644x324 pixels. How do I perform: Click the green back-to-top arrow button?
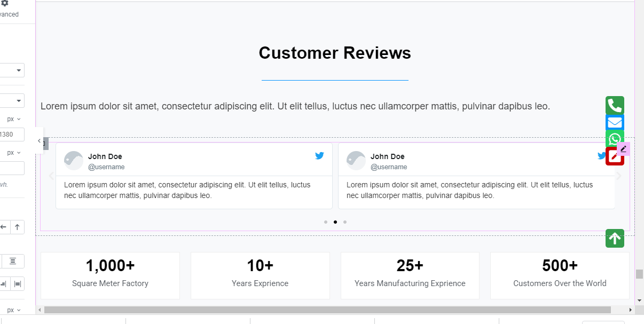click(615, 238)
